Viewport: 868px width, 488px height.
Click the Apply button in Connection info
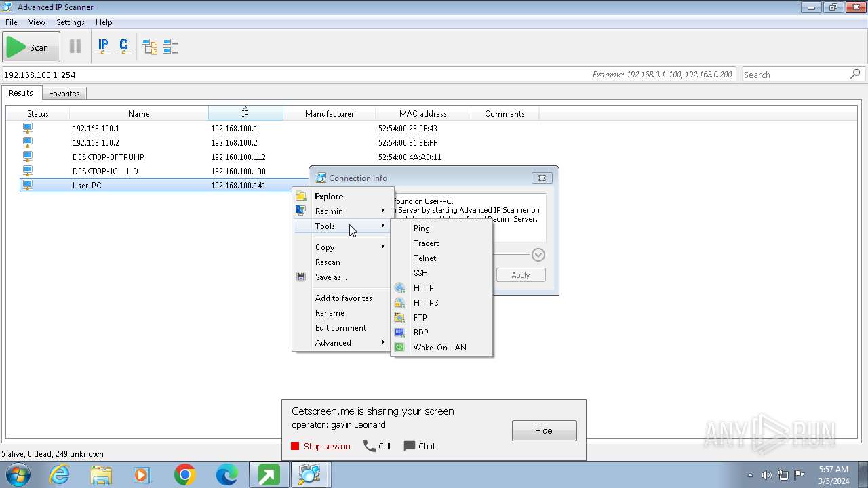(521, 274)
